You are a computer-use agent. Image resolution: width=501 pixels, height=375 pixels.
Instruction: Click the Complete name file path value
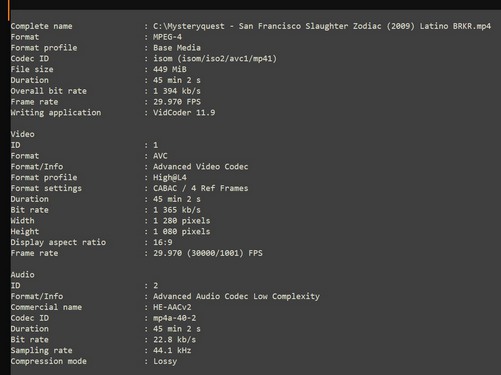[322, 26]
